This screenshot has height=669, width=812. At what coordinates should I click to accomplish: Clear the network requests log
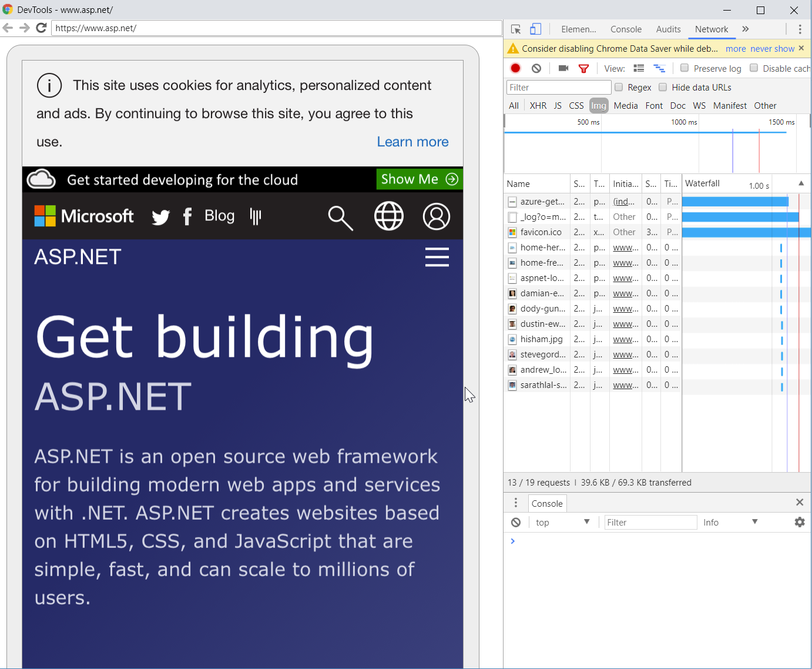(x=536, y=68)
